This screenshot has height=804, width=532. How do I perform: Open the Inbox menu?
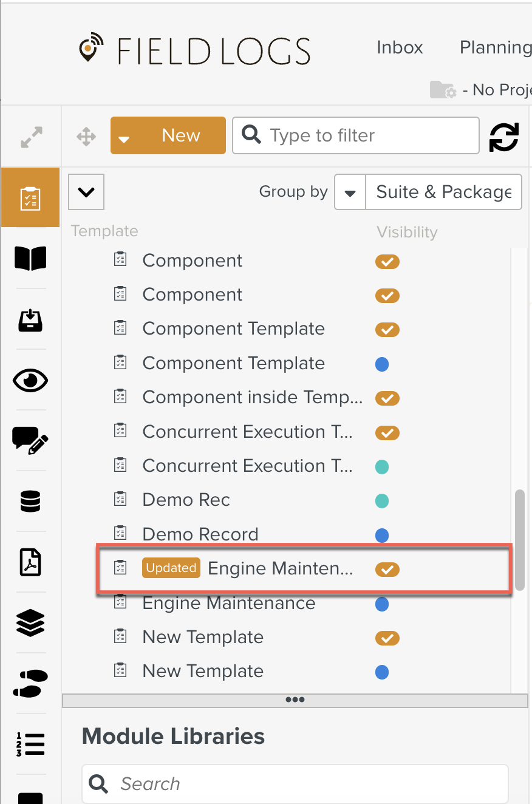[400, 47]
